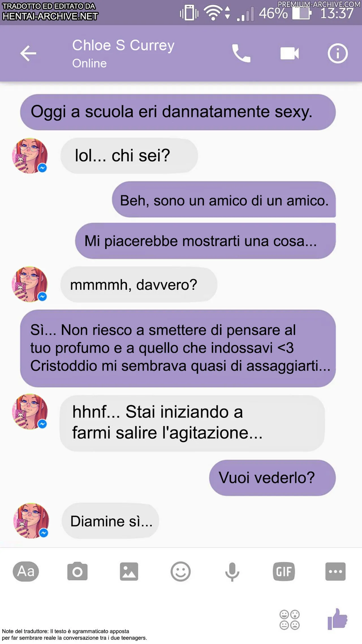
Task: Open the four-faces emoji sticker grid
Action: [290, 619]
